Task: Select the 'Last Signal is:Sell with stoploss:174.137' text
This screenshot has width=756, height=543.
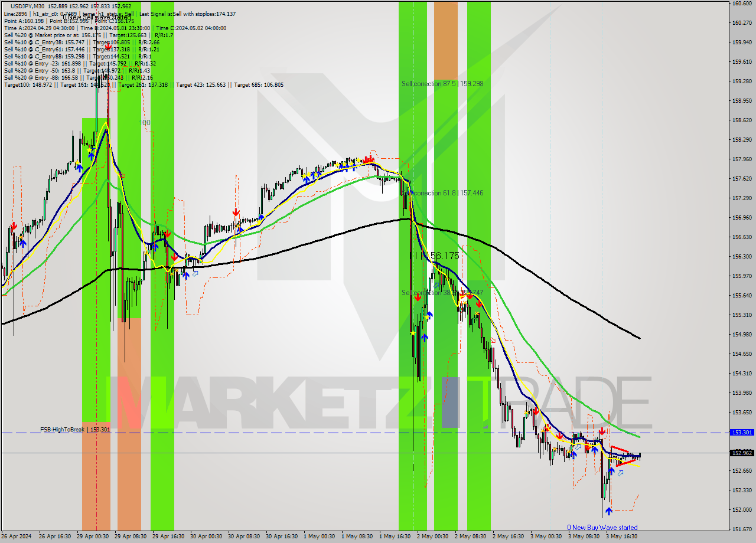Action: 189,14
